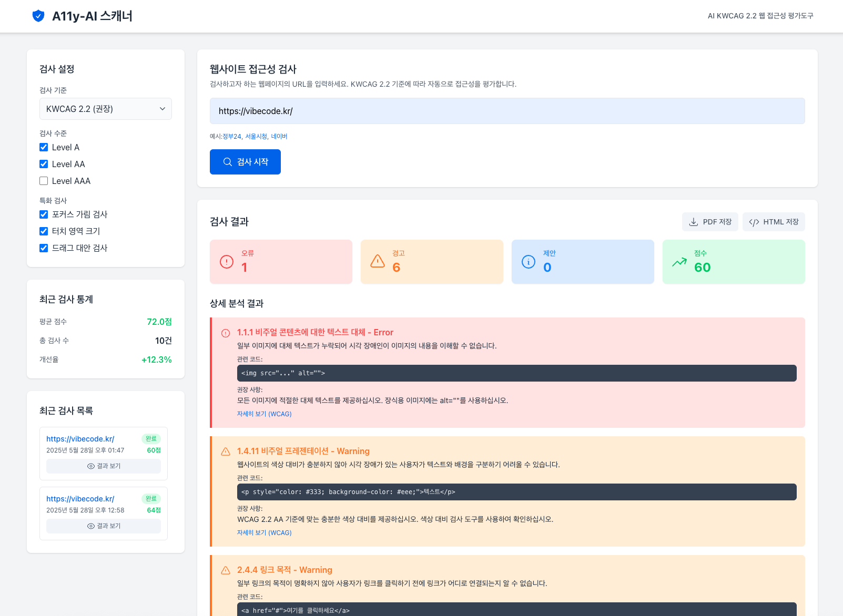View results for the 64점 scan entry
Image resolution: width=843 pixels, height=616 pixels.
tap(104, 526)
